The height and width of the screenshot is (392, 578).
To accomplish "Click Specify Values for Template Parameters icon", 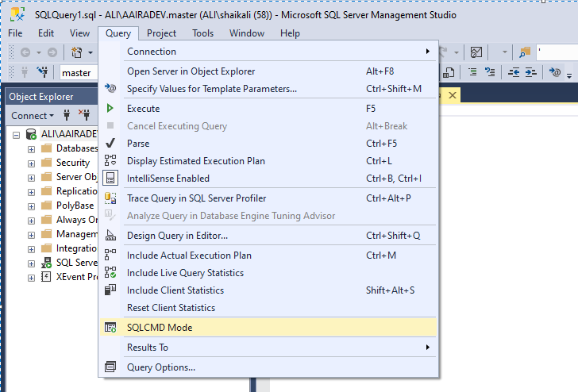I will click(x=110, y=88).
